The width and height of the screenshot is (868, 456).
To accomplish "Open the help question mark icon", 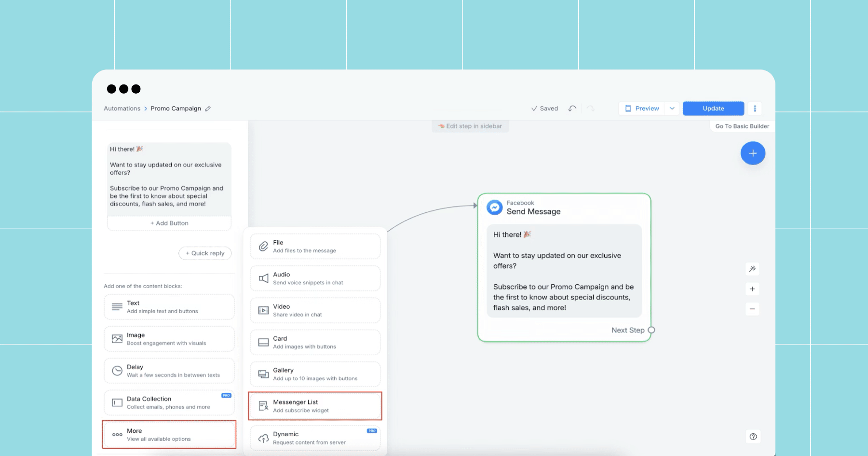I will (753, 437).
